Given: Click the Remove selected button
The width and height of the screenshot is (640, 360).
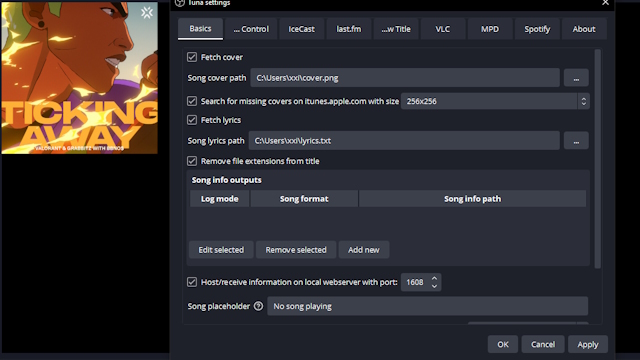Looking at the screenshot, I should click(x=296, y=250).
